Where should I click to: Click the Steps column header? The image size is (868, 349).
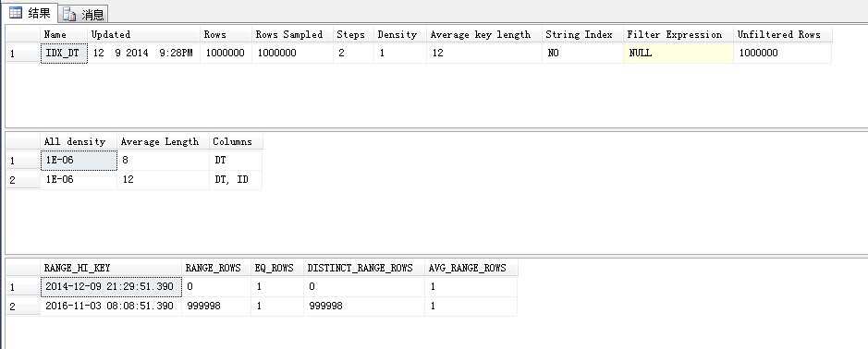(353, 34)
